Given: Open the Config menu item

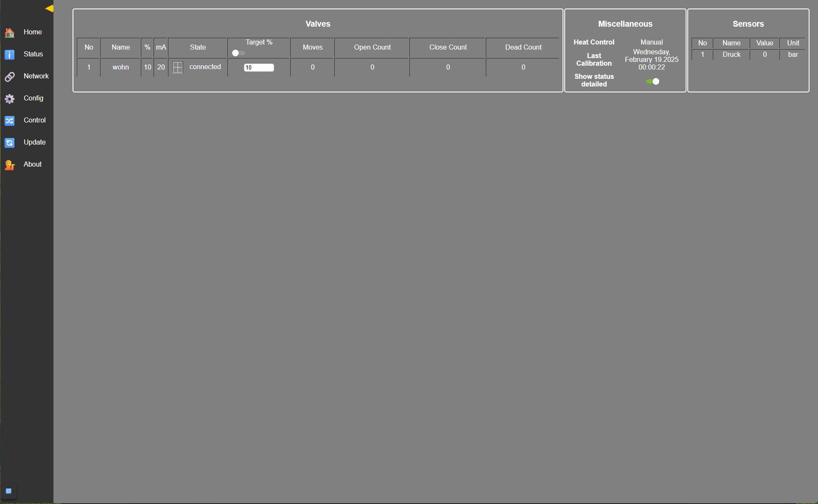Looking at the screenshot, I should 34,98.
